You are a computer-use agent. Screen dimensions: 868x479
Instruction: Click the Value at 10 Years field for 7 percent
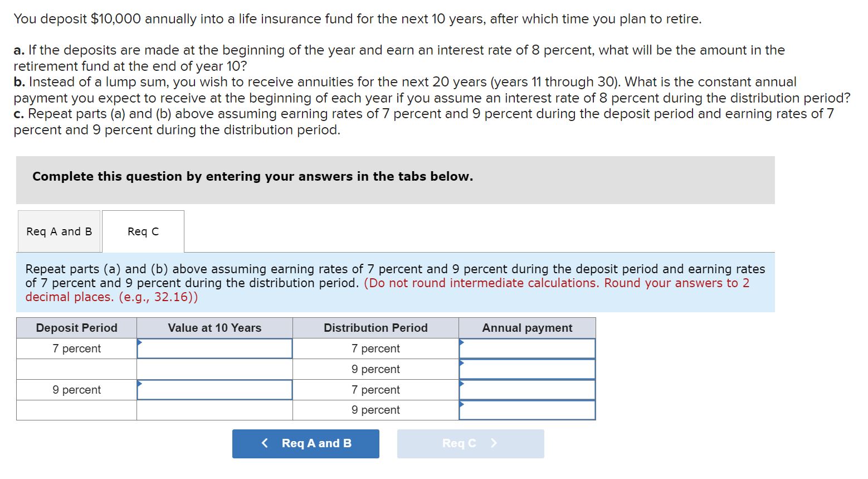coord(215,348)
